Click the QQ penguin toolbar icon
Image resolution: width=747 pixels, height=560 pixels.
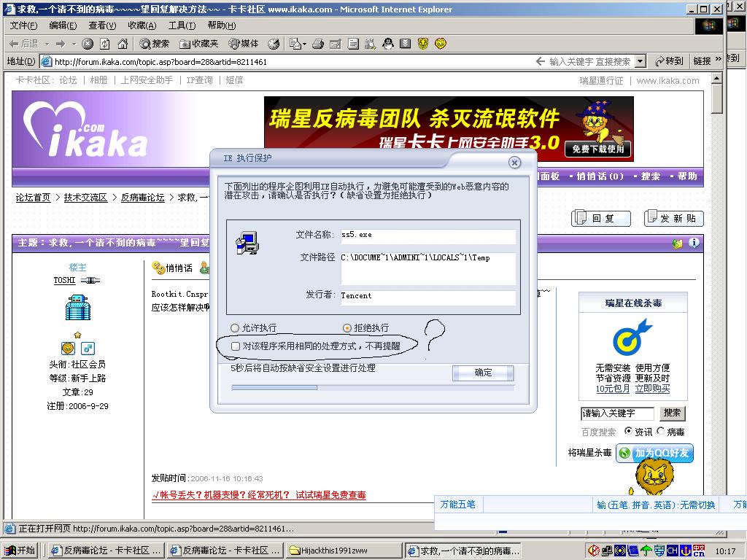pyautogui.click(x=388, y=44)
